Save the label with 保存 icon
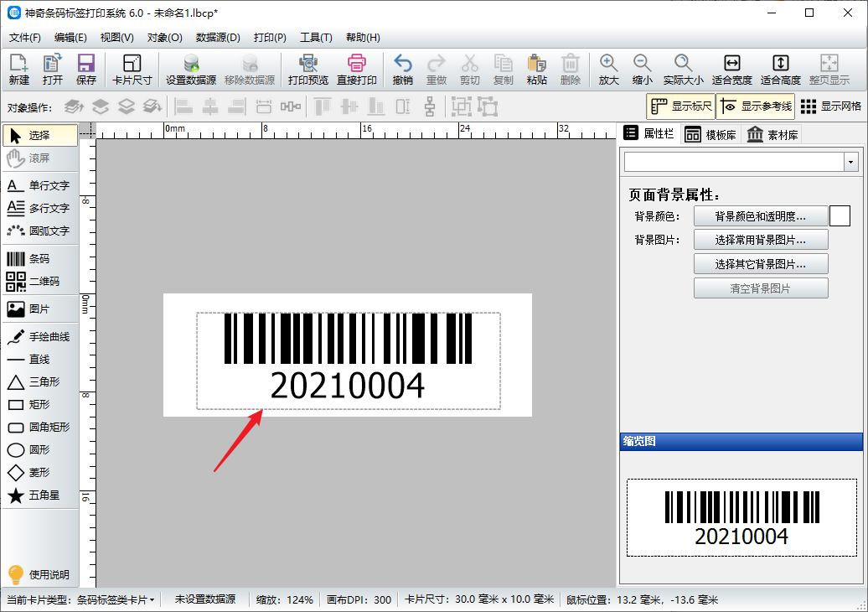The height and width of the screenshot is (612, 868). point(85,70)
